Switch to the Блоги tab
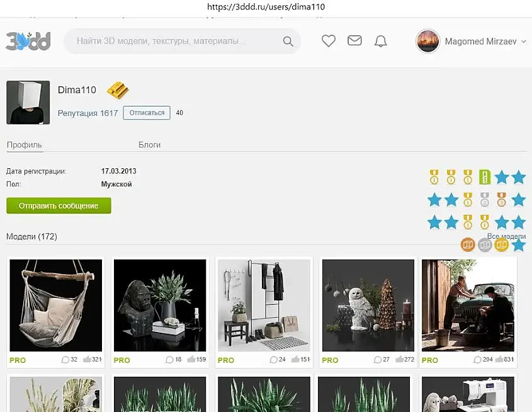The width and height of the screenshot is (532, 412). (149, 144)
